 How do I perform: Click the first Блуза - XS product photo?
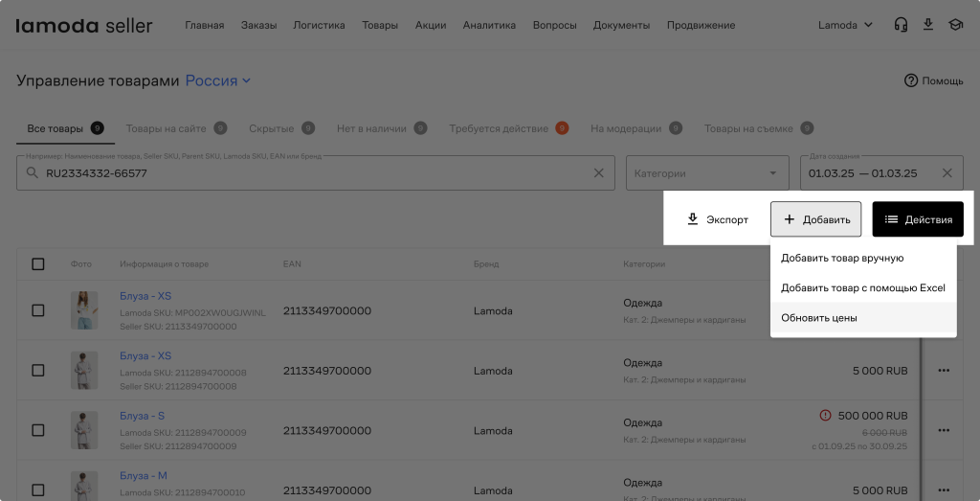point(84,310)
